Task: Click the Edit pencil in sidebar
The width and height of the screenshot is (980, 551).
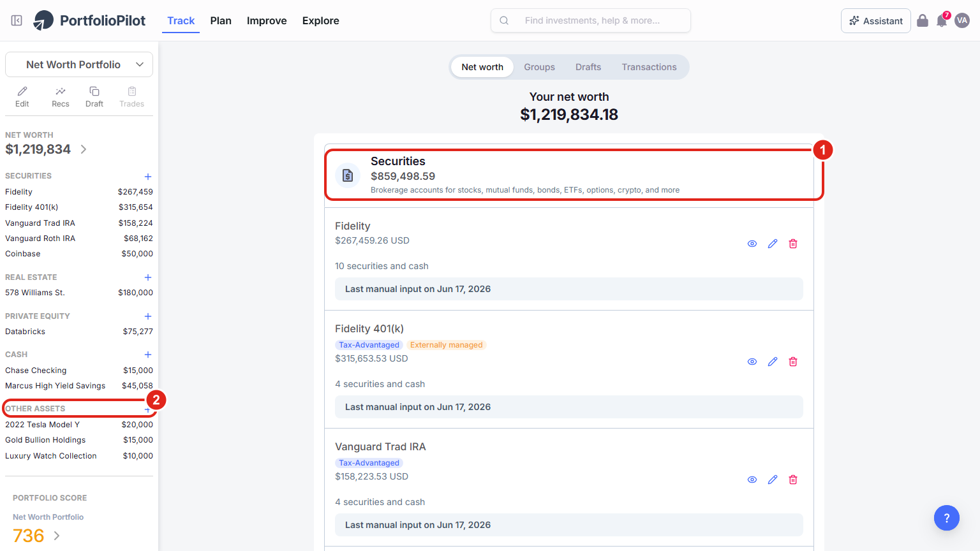Action: click(22, 97)
